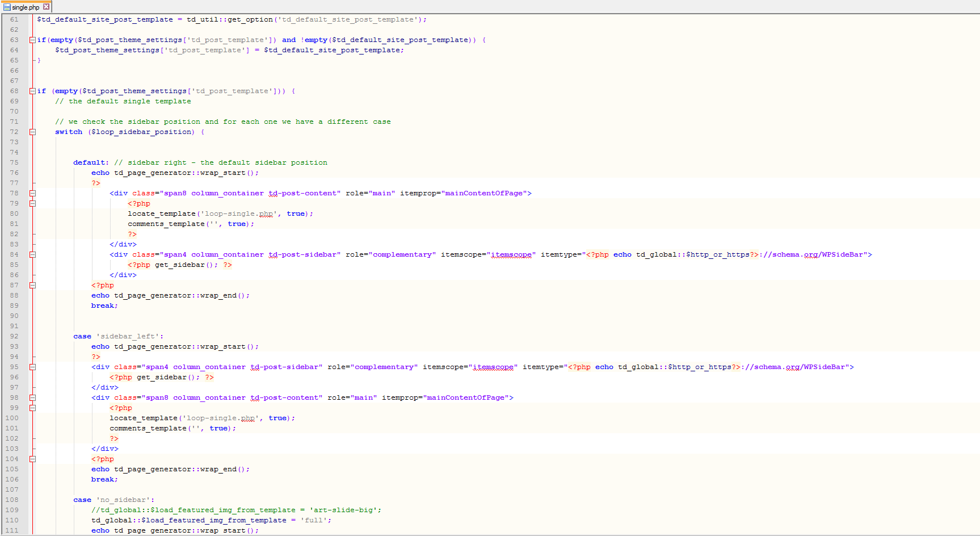Click line number 61 in the margin
The height and width of the screenshot is (536, 980).
(14, 19)
